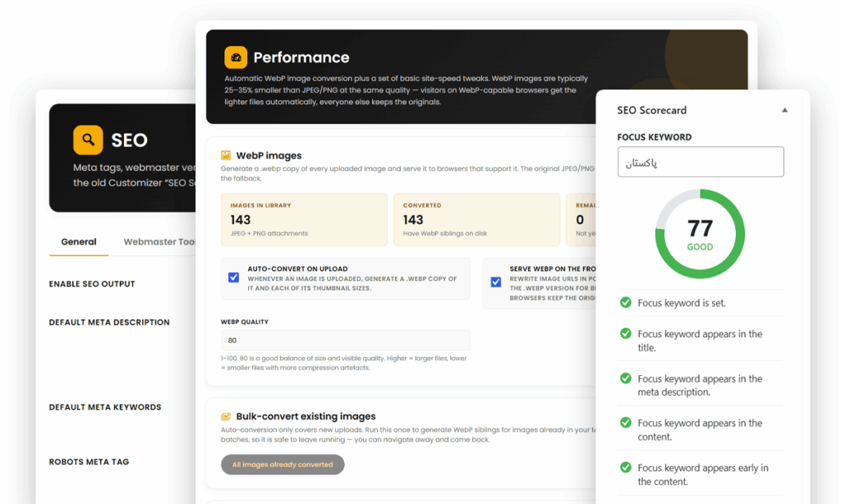Click the check icon beside 'Focus keyword is set'
841x504 pixels.
click(625, 302)
